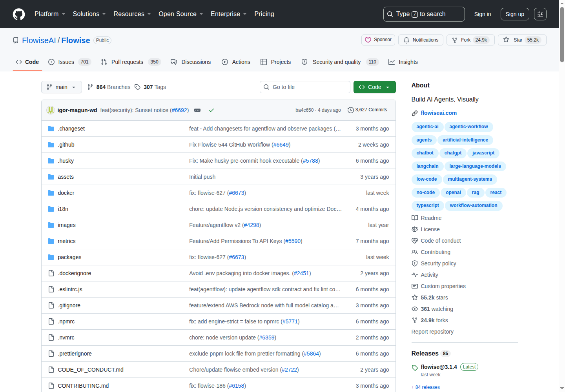View 864 Branches list

(109, 87)
